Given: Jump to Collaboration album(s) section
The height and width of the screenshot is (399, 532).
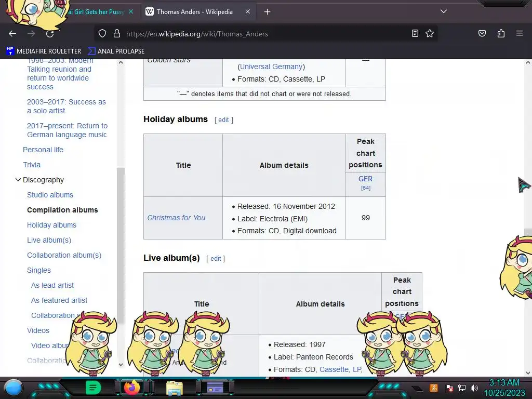Looking at the screenshot, I should click(64, 255).
